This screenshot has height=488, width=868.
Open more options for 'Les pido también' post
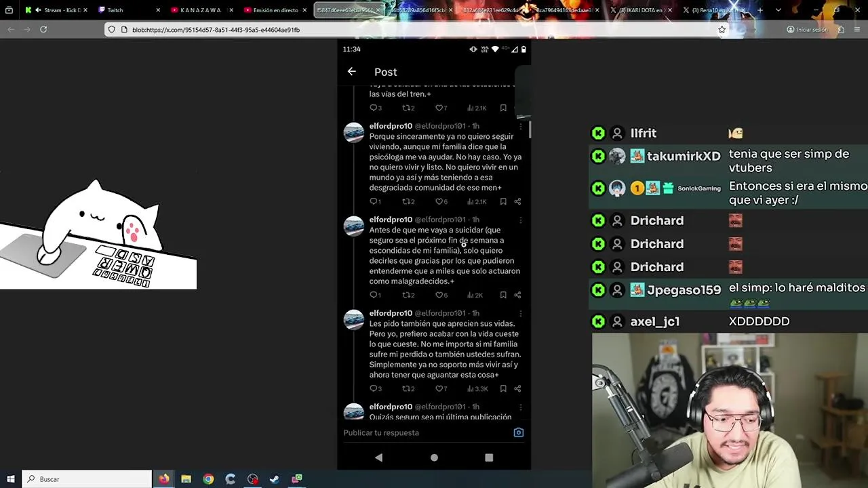pyautogui.click(x=520, y=313)
